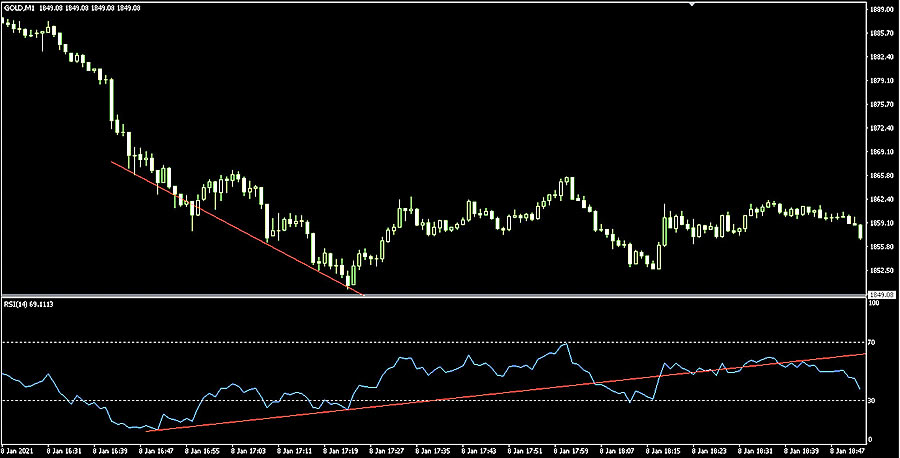Click the current price tag 1849.08 on axis

879,294
